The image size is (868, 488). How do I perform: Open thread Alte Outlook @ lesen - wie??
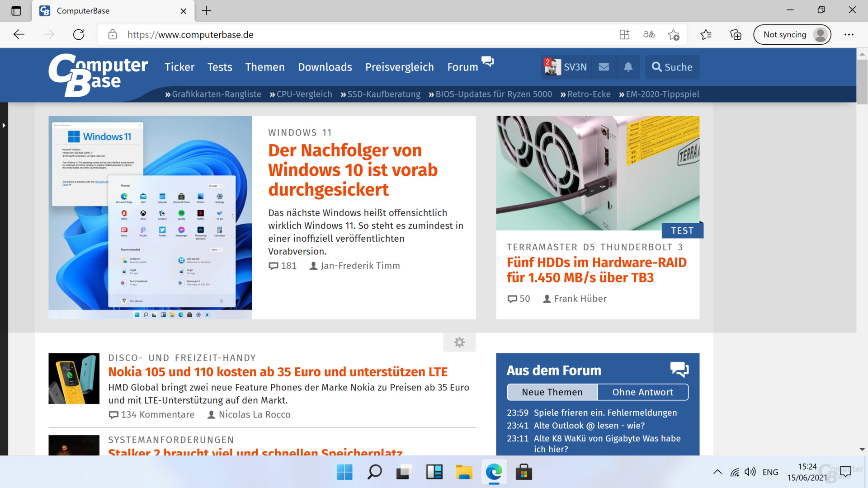point(589,426)
